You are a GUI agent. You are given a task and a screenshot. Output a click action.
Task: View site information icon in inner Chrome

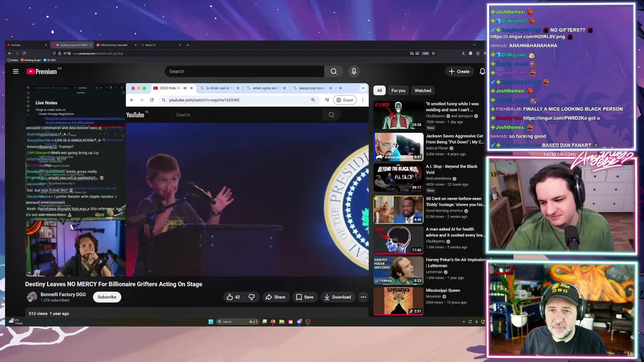164,100
